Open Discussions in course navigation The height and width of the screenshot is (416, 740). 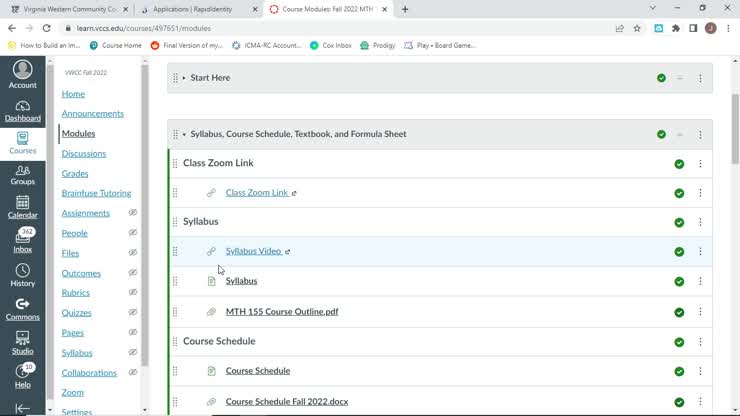84,153
